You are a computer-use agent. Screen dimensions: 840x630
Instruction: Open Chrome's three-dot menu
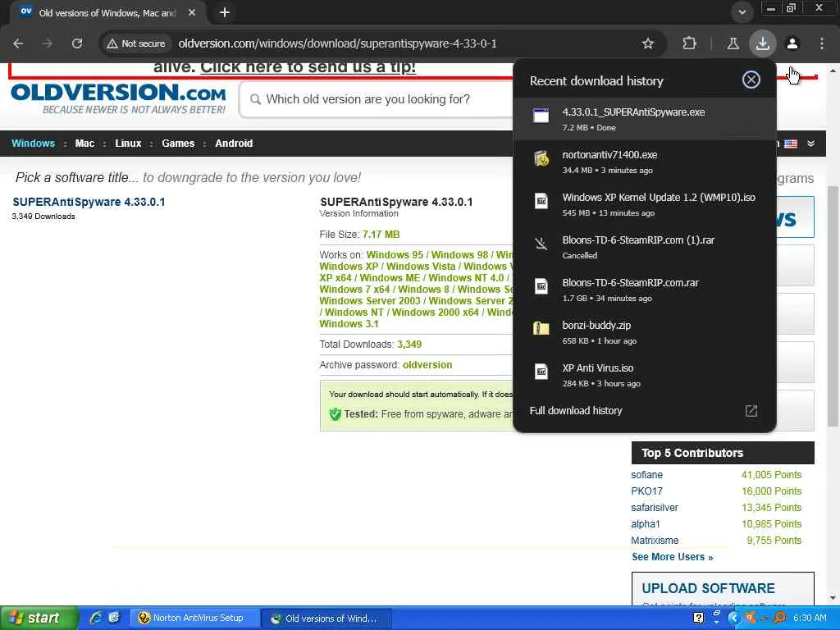coord(822,43)
